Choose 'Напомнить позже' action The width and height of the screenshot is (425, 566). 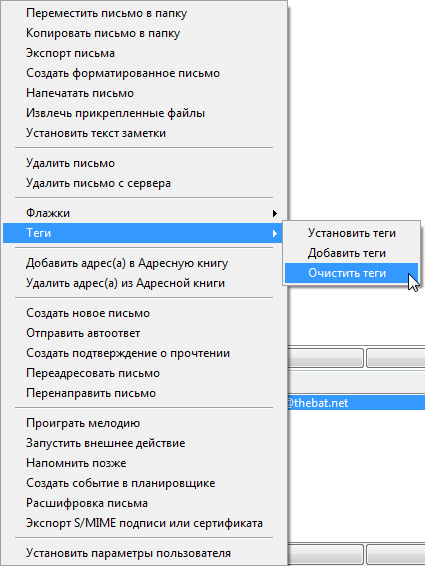pyautogui.click(x=143, y=463)
